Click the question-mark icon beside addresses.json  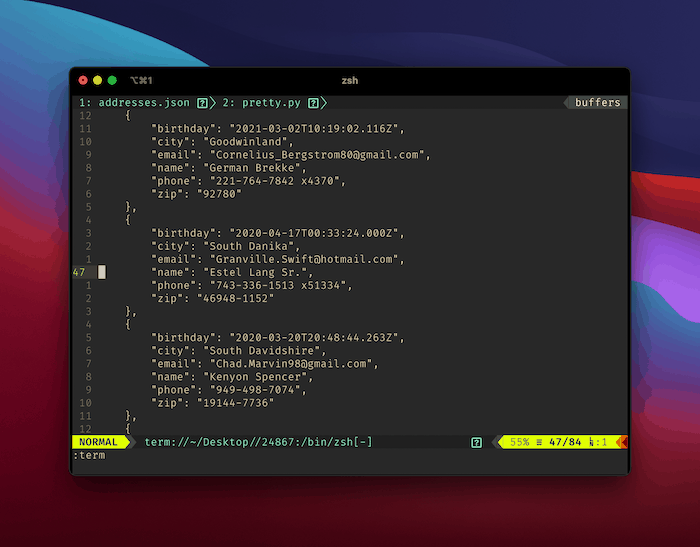(202, 103)
